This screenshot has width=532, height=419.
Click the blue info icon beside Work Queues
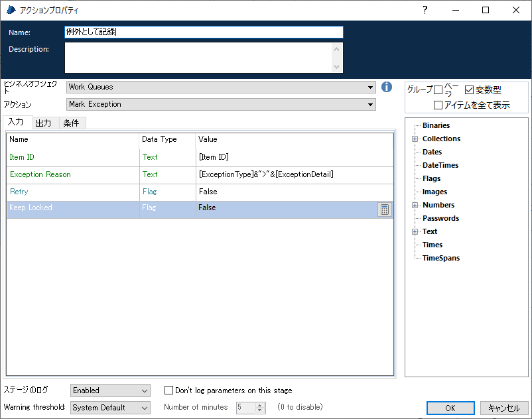(x=387, y=87)
